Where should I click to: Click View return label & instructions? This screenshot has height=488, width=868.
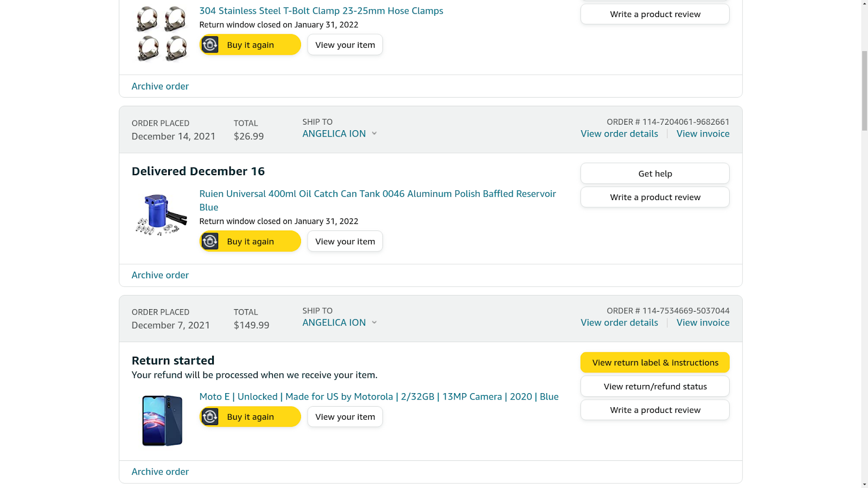coord(655,362)
